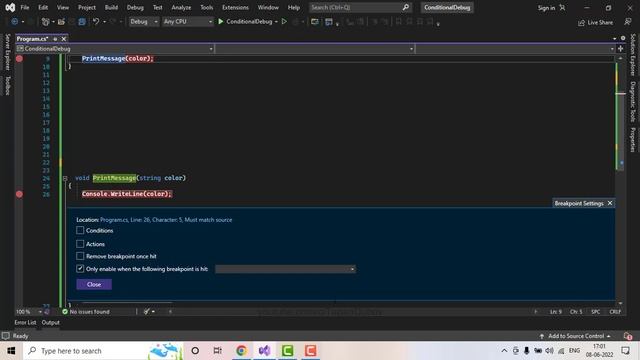Open the Solution Explorer side tab
Image resolution: width=640 pixels, height=360 pixels.
(x=633, y=55)
